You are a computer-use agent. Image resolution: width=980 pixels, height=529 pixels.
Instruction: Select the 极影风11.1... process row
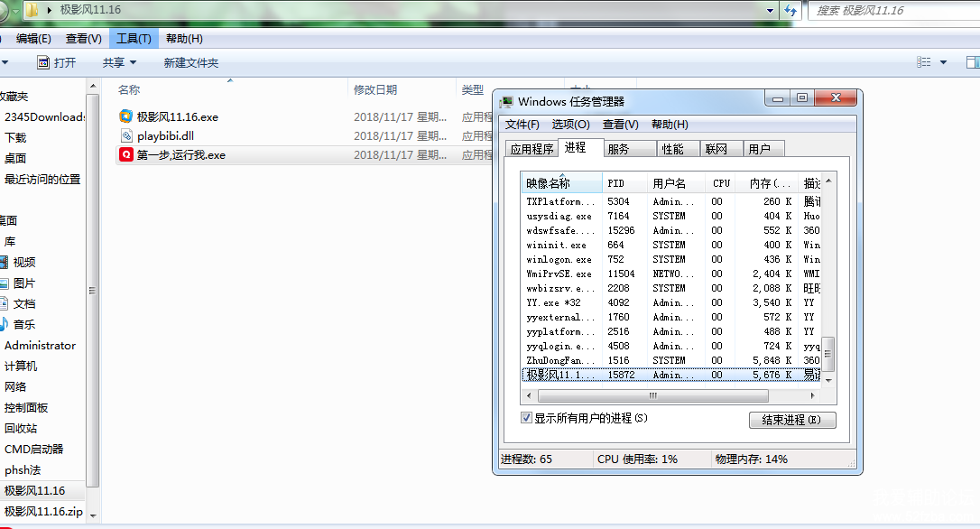click(x=670, y=375)
